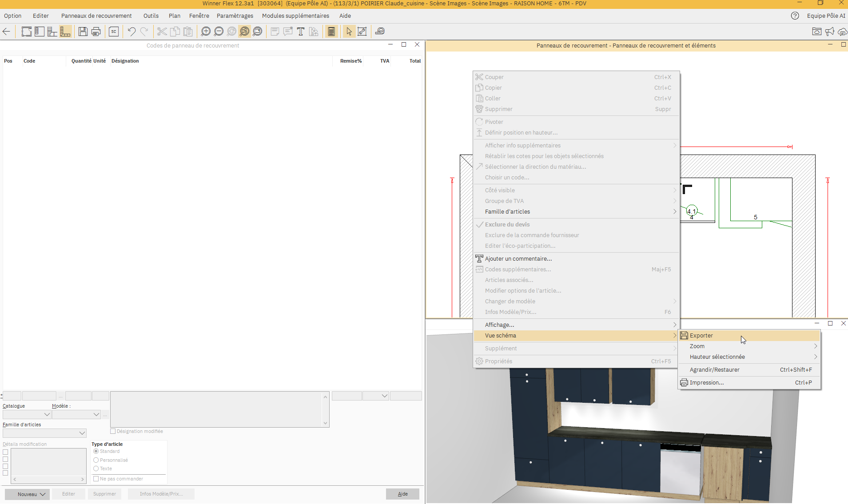Select the text tool T icon

tap(301, 32)
